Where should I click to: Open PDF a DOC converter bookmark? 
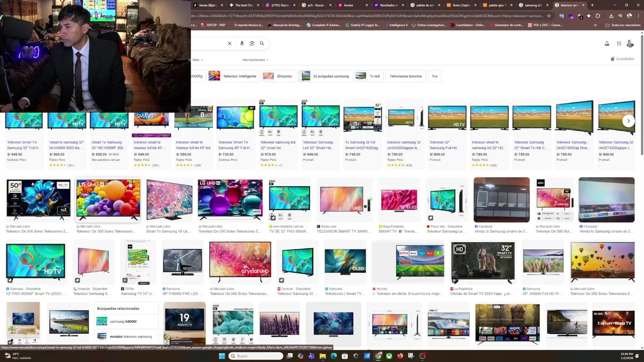(x=545, y=25)
